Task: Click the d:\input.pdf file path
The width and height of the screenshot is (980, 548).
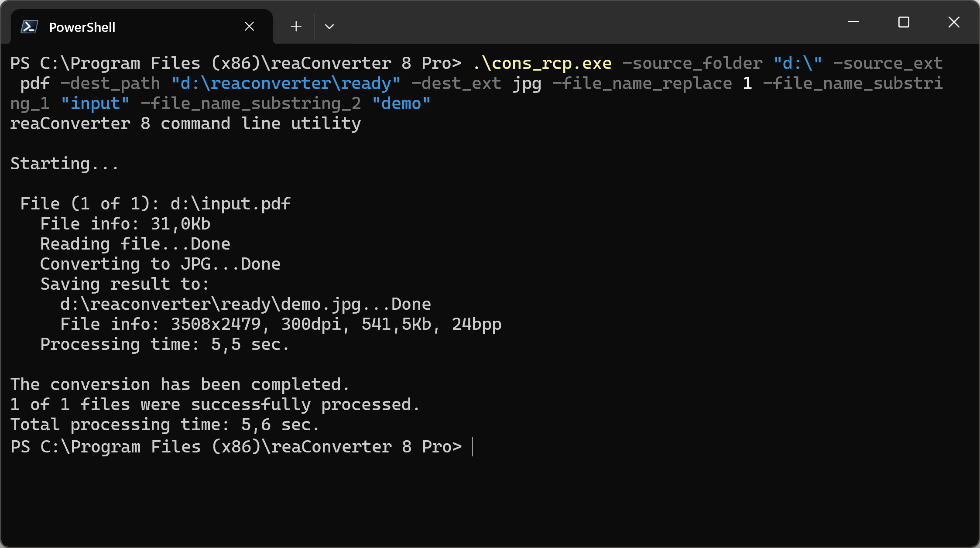Action: (x=230, y=204)
